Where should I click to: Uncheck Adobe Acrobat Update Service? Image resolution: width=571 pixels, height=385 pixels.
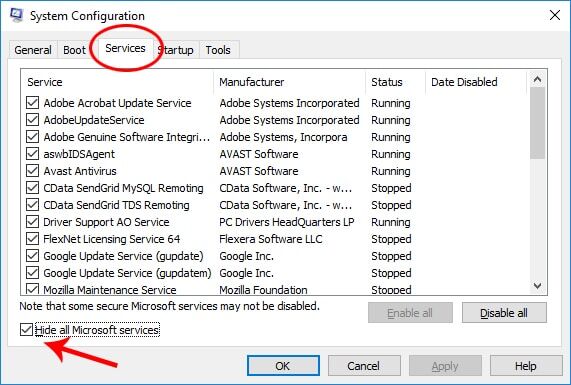click(x=32, y=103)
